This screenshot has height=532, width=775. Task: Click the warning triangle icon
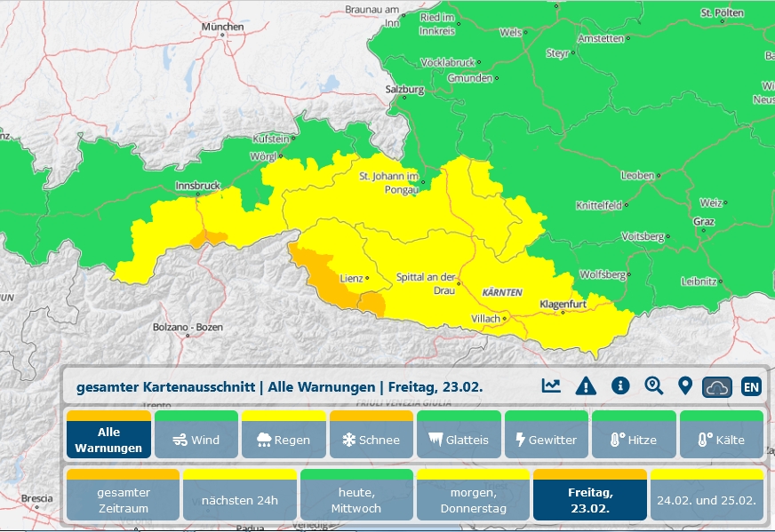click(x=585, y=385)
